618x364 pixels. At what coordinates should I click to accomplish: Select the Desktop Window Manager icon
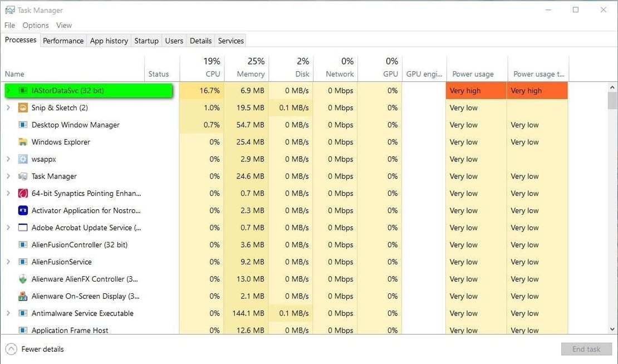[22, 125]
